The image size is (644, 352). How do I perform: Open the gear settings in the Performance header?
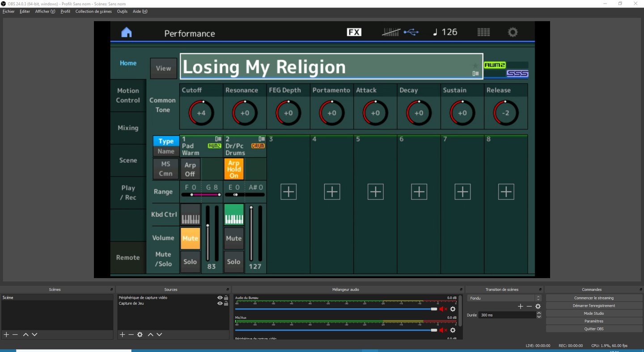(513, 32)
